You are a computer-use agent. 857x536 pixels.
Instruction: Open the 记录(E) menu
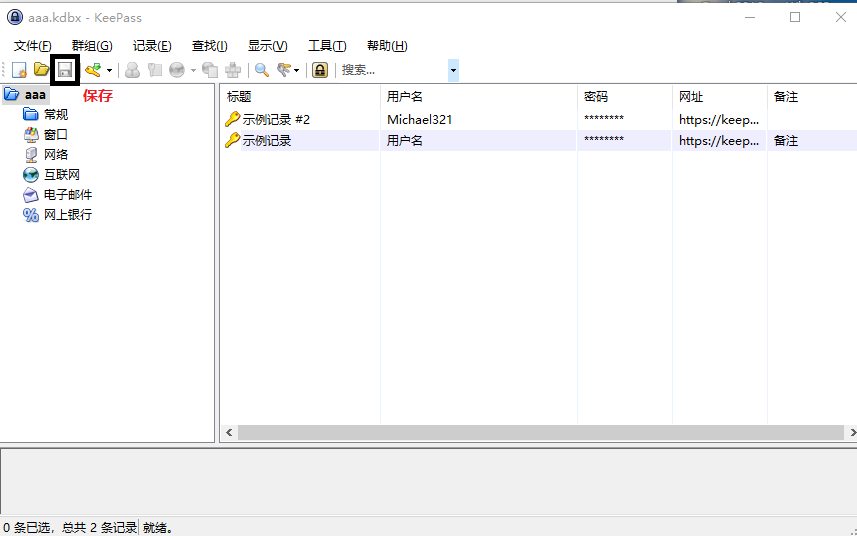pyautogui.click(x=152, y=46)
